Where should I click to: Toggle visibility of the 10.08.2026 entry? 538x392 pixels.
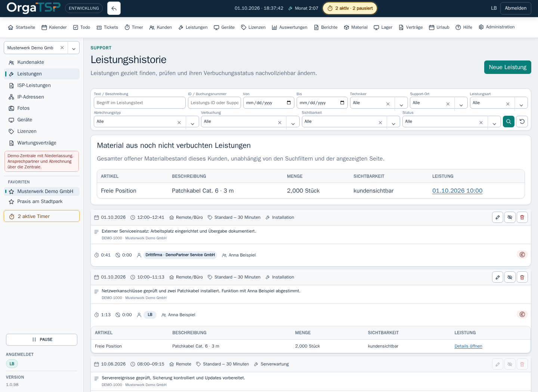(510, 364)
